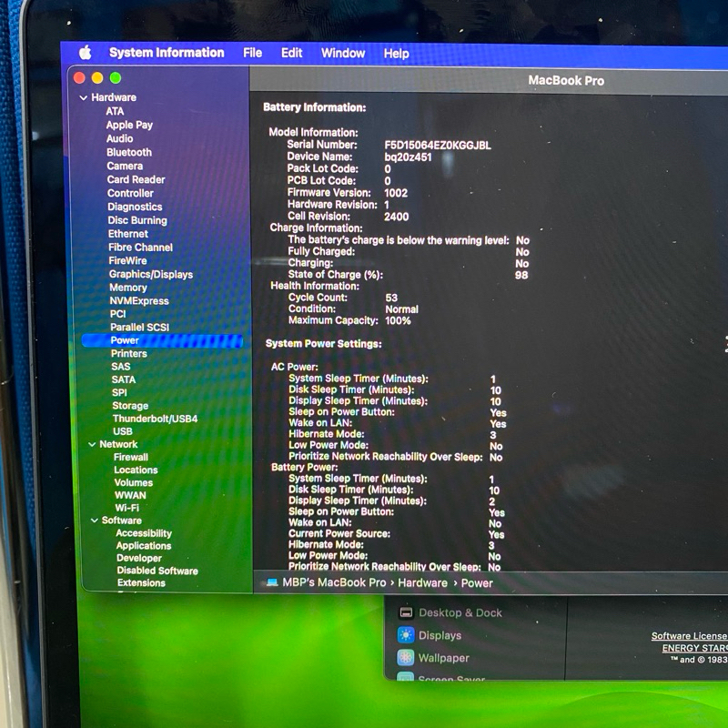Select Apple Pay in the sidebar

click(129, 125)
